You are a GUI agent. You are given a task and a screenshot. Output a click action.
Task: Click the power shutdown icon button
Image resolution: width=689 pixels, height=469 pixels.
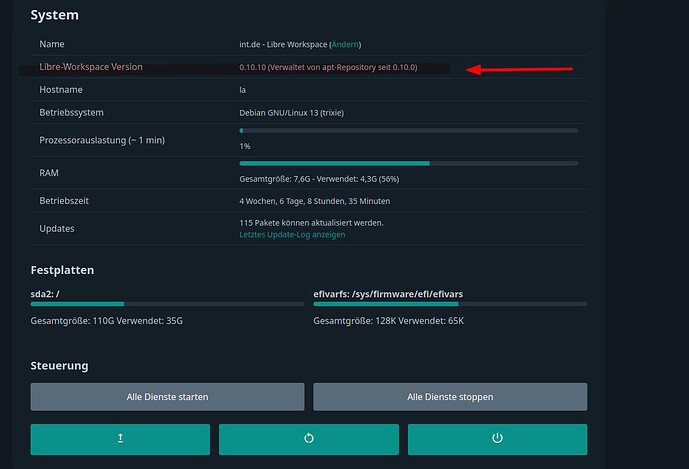point(497,439)
